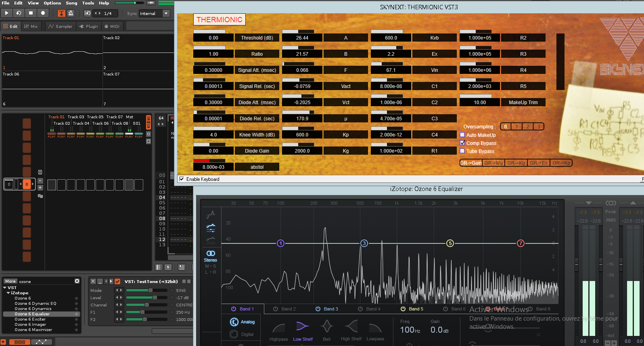Click the THERMIONIC title label
The image size is (644, 346).
click(220, 19)
